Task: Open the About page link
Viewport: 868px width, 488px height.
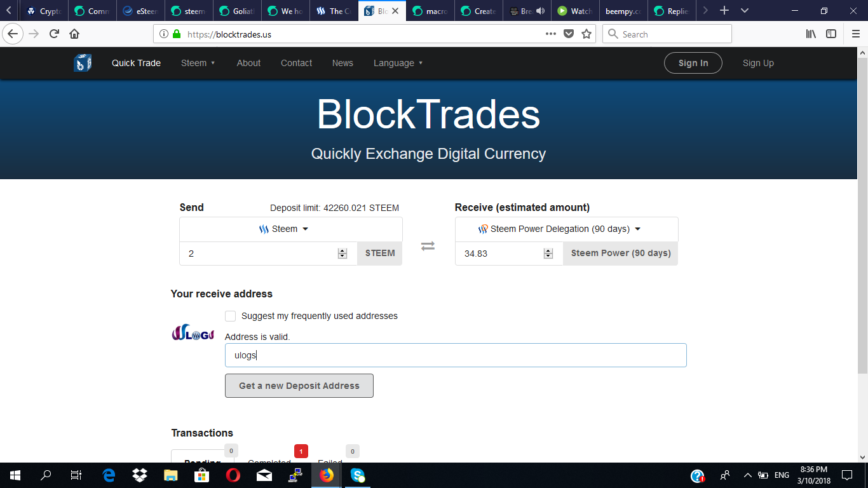Action: pyautogui.click(x=248, y=63)
